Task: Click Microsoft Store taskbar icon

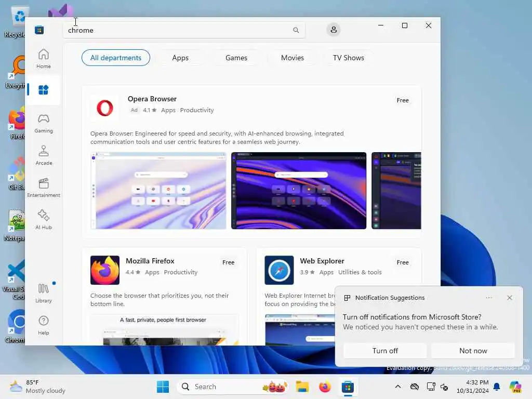Action: pyautogui.click(x=348, y=387)
